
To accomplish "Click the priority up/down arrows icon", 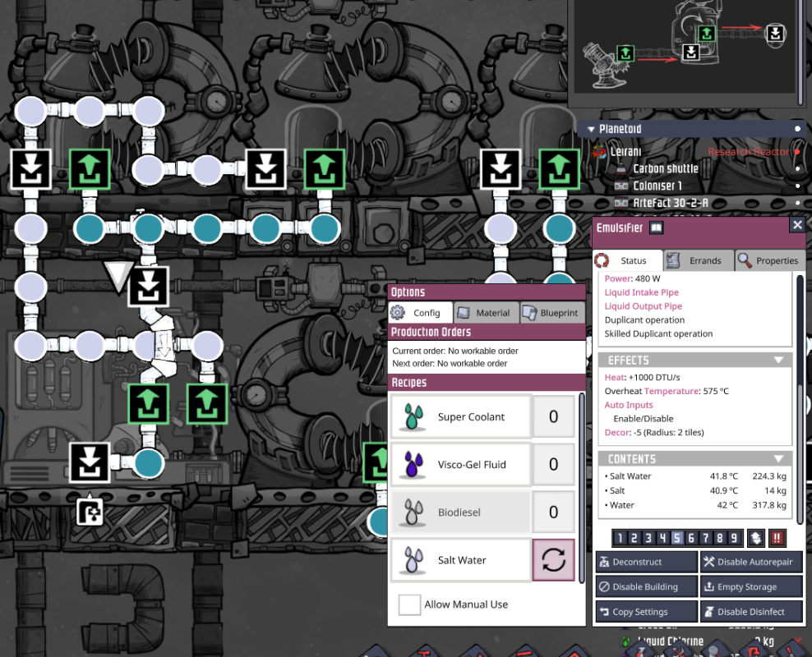I will point(756,538).
